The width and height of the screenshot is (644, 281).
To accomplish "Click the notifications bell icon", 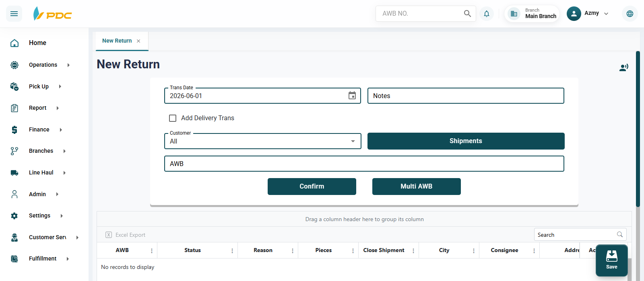I will click(x=487, y=14).
